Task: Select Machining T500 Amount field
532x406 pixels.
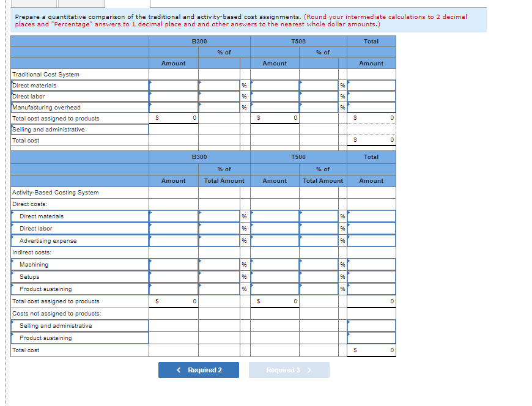Action: tap(275, 265)
